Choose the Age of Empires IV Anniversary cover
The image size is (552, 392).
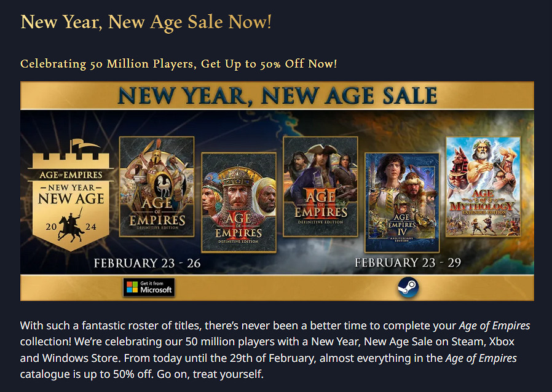pos(402,203)
